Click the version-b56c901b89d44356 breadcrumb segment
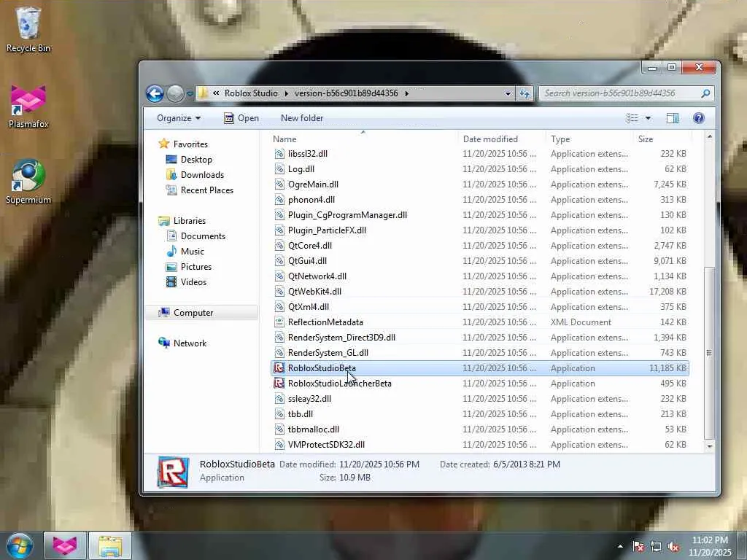The image size is (747, 560). 346,93
